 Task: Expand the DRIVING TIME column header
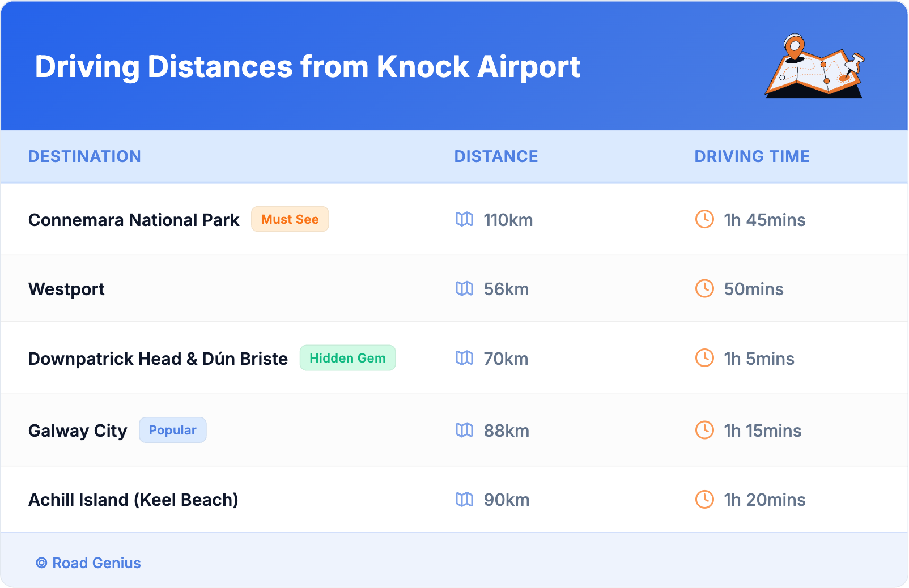(x=752, y=156)
